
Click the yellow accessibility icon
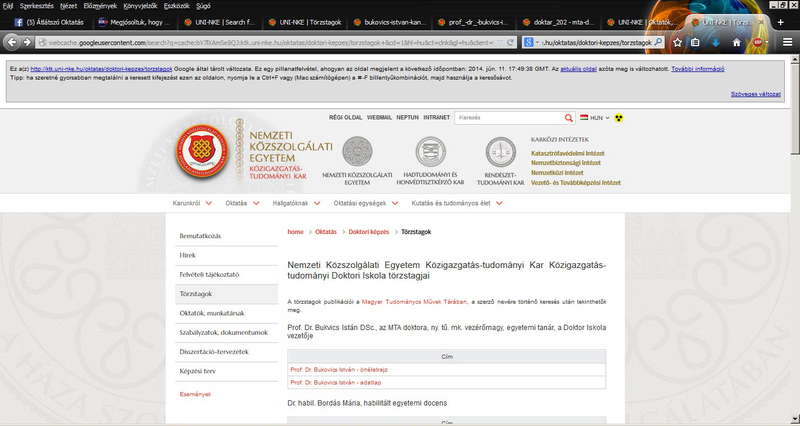point(619,118)
